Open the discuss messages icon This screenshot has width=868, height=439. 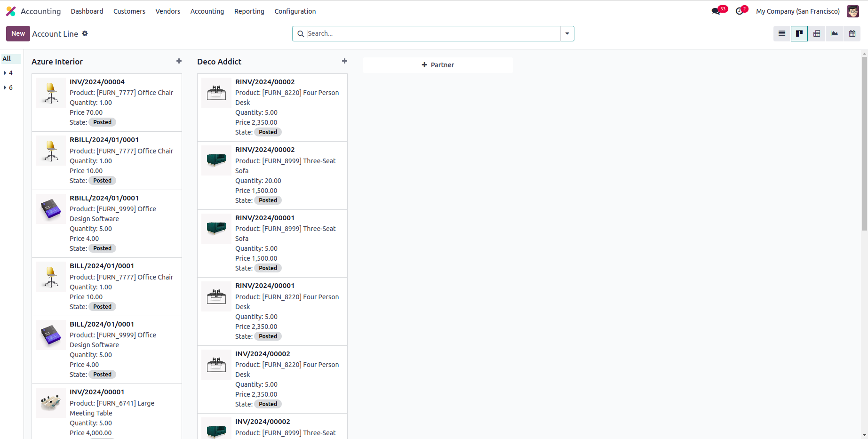pos(716,11)
